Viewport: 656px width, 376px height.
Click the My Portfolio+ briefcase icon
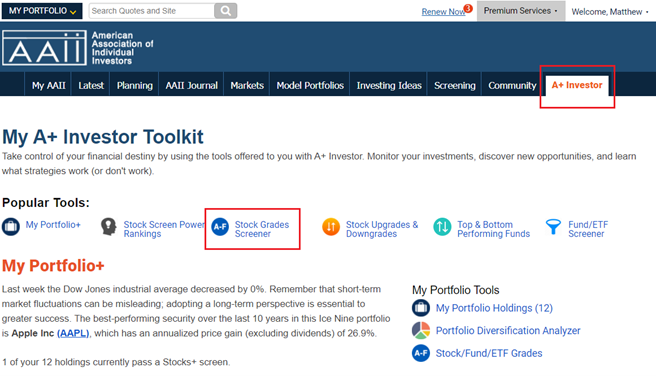(11, 227)
